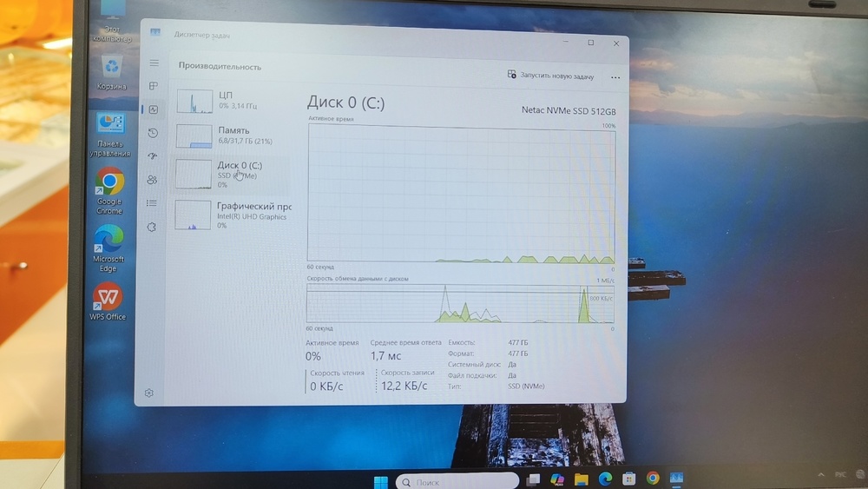Click the SSD (NVMe) type value
This screenshot has height=489, width=868.
(526, 386)
